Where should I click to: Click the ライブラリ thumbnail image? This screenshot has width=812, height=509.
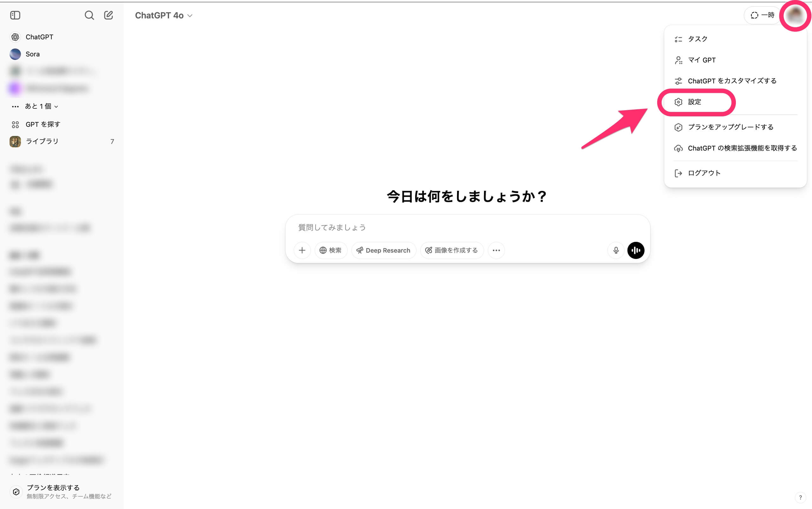[x=15, y=142]
